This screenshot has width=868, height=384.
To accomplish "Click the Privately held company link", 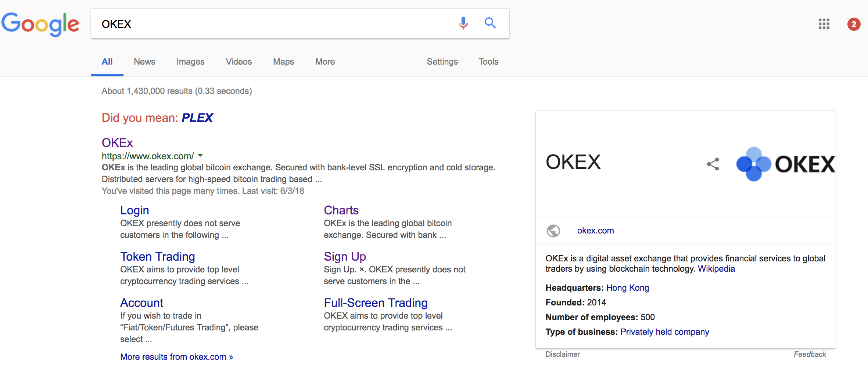I will pyautogui.click(x=664, y=332).
